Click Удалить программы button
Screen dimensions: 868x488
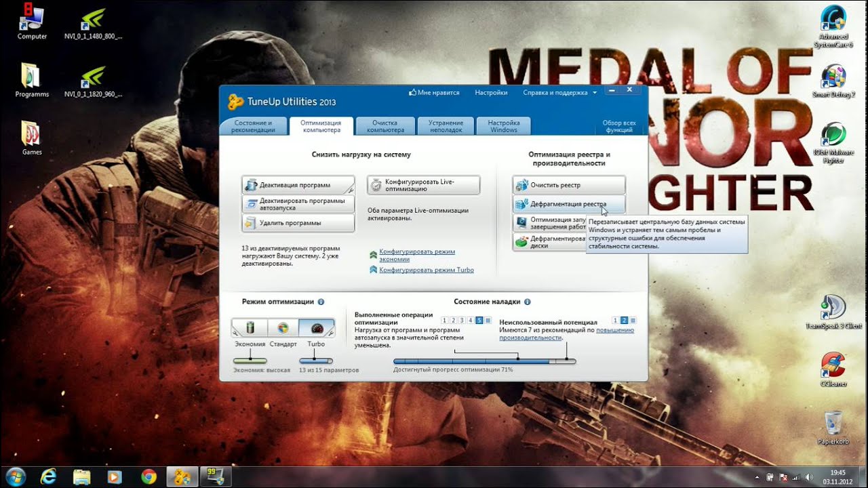tap(298, 223)
